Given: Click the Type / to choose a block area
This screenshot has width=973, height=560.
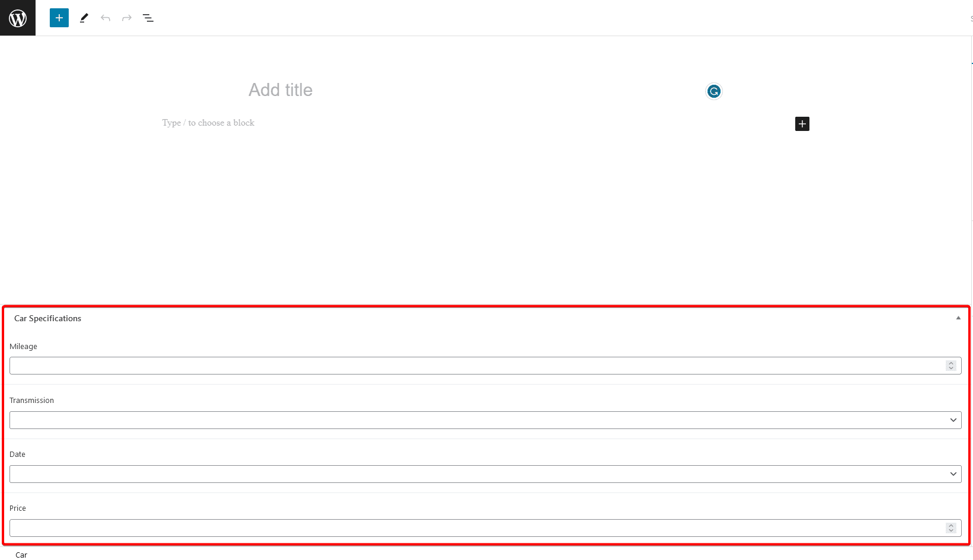Looking at the screenshot, I should click(208, 123).
